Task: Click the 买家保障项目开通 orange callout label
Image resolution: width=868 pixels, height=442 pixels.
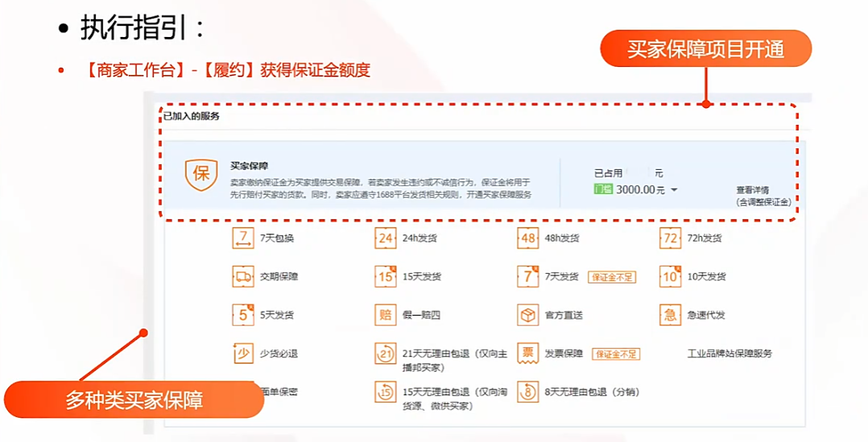Action: click(x=705, y=50)
